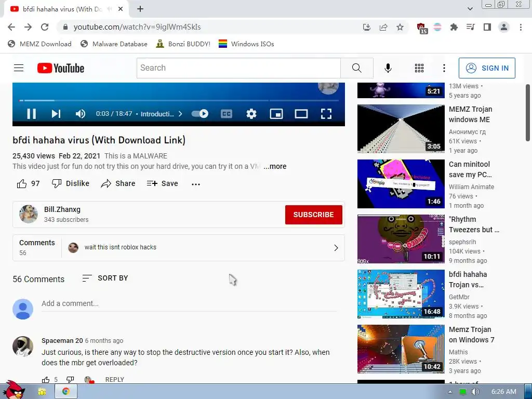
Task: Go back in Chrome
Action: tap(11, 27)
